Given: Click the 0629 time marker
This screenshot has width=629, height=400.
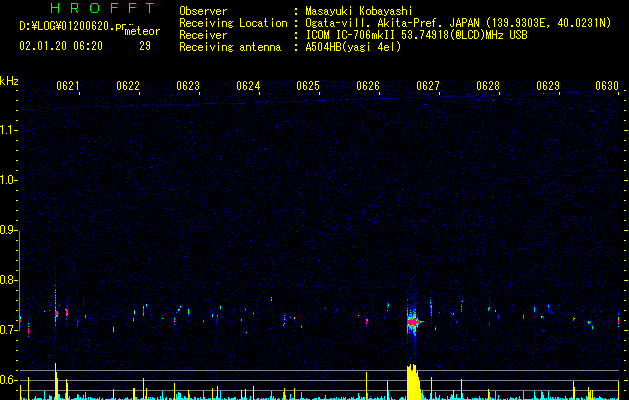Looking at the screenshot, I should pos(548,86).
